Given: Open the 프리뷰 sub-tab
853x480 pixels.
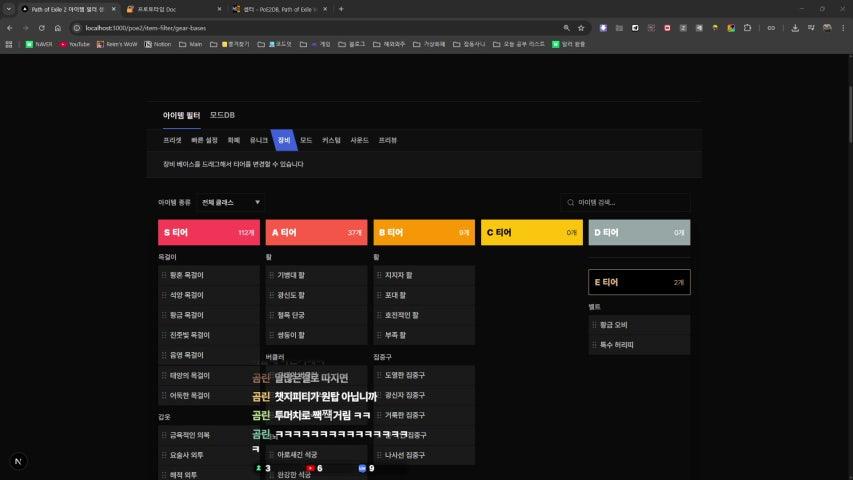Looking at the screenshot, I should [x=387, y=140].
